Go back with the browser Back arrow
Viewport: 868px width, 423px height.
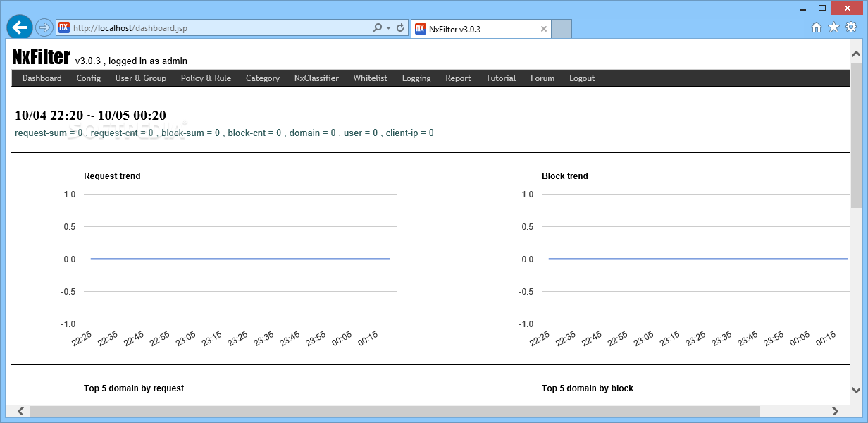[x=20, y=27]
